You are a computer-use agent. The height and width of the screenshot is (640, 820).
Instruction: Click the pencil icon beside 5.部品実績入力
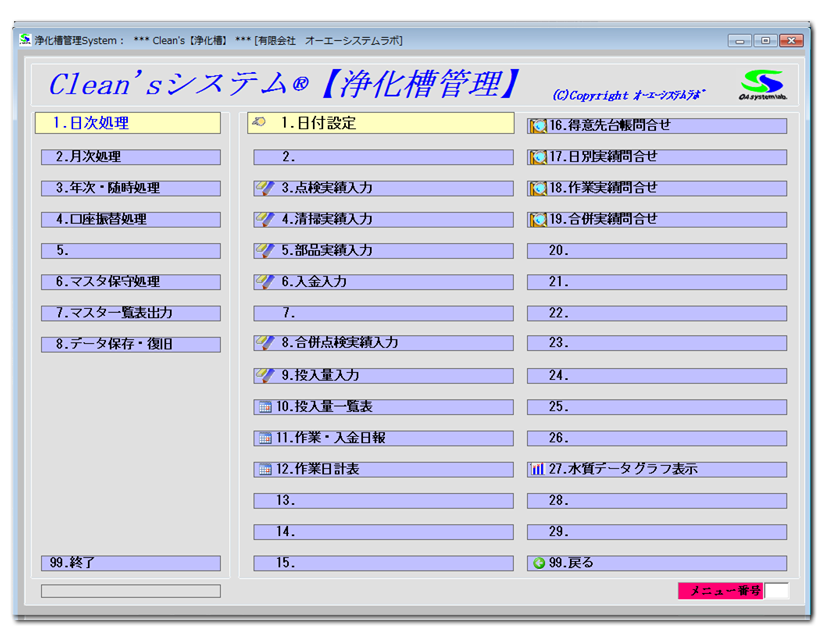point(265,251)
